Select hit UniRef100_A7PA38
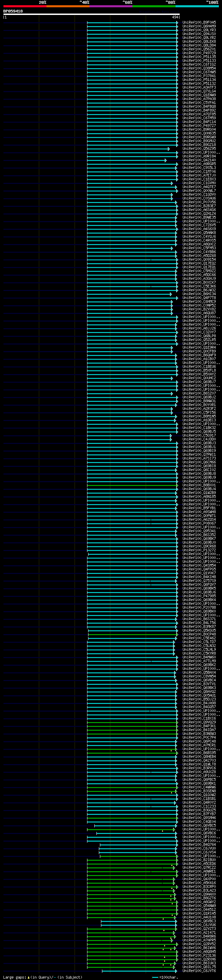The image size is (222, 980). (199, 99)
